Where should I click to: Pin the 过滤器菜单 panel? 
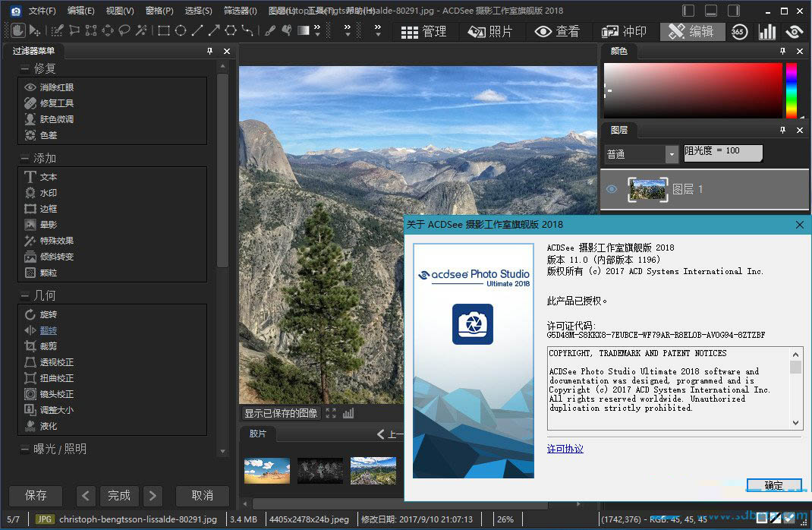210,51
